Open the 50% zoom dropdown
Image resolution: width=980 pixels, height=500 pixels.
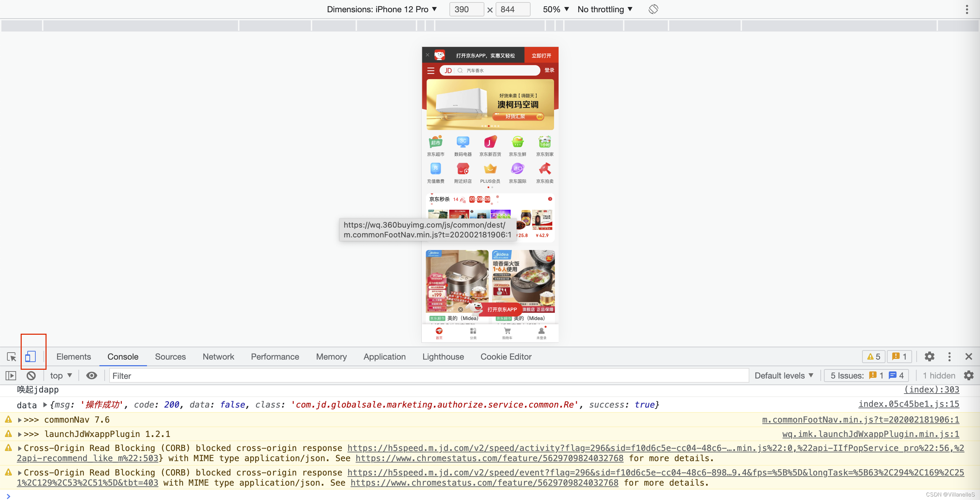(x=556, y=9)
